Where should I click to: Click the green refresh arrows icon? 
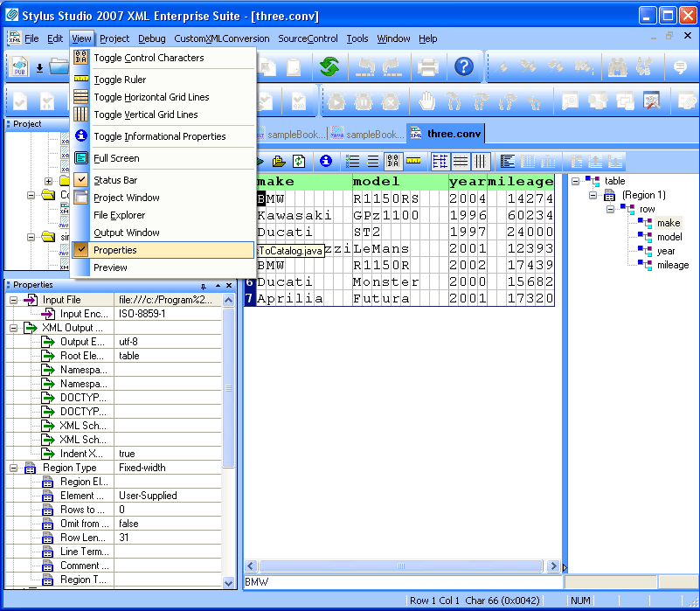click(329, 66)
